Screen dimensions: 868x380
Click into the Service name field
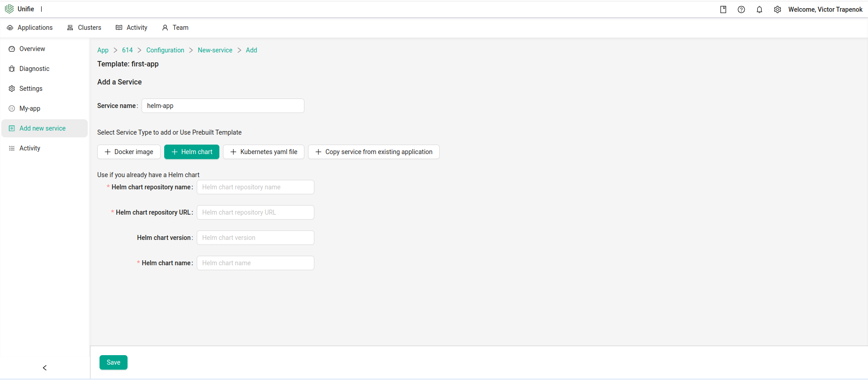pyautogui.click(x=223, y=106)
